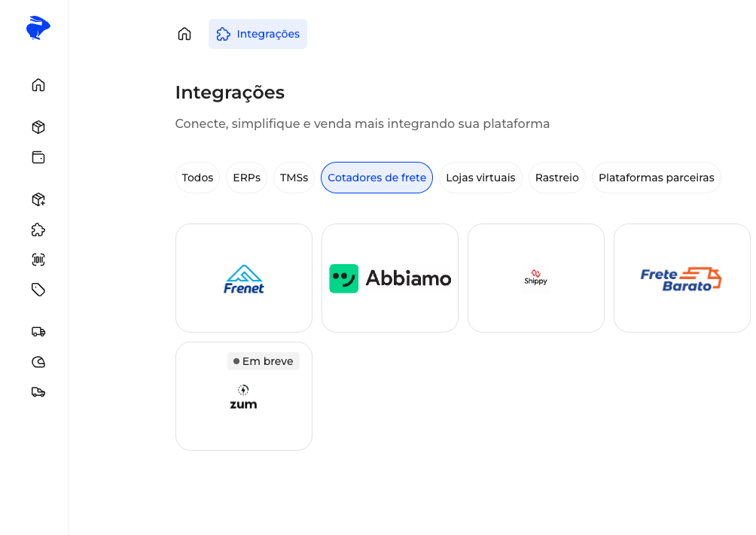Viewport: 756px width, 535px height.
Task: Select the Todos filter tab
Action: point(197,178)
